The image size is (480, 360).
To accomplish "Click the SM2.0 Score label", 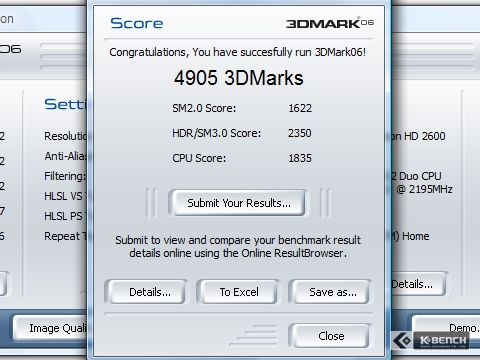I will 204,108.
